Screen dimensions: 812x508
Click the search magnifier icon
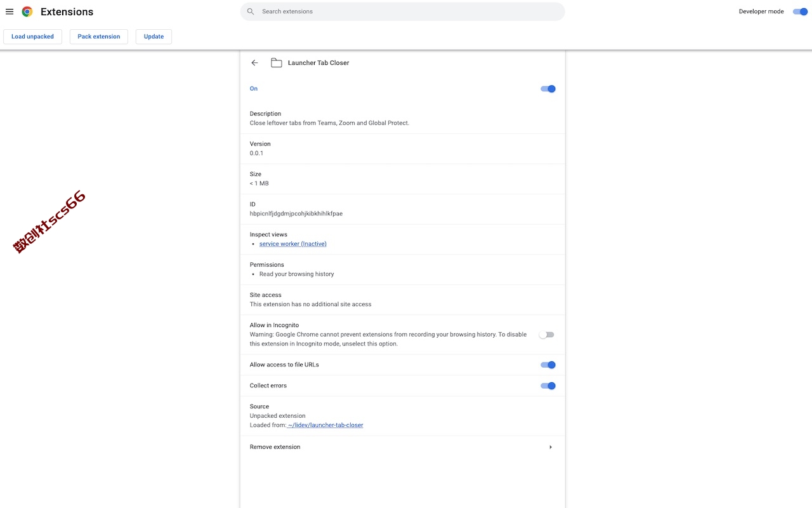(x=251, y=11)
